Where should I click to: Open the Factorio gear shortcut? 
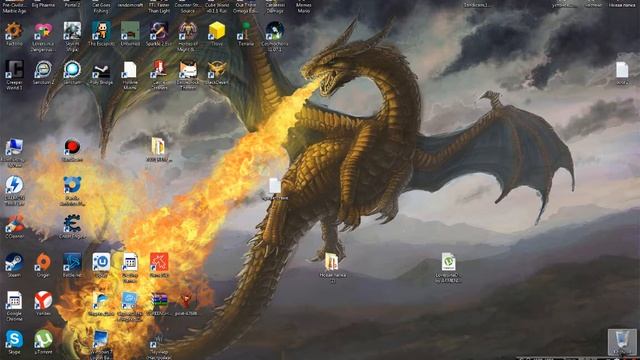tap(14, 32)
